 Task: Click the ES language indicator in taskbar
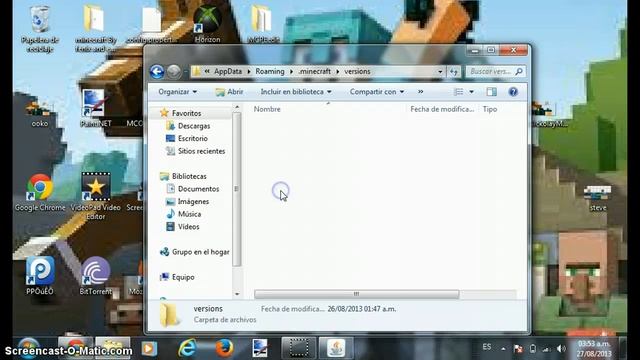point(487,347)
